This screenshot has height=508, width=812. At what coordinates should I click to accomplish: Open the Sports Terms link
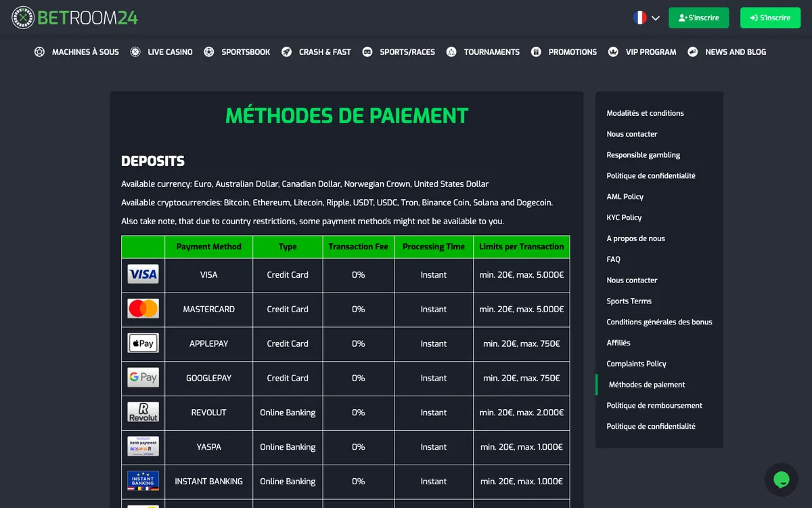pyautogui.click(x=629, y=301)
